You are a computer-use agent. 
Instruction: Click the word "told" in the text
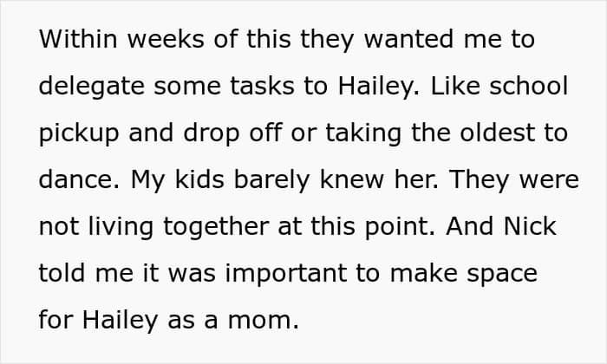(x=62, y=273)
